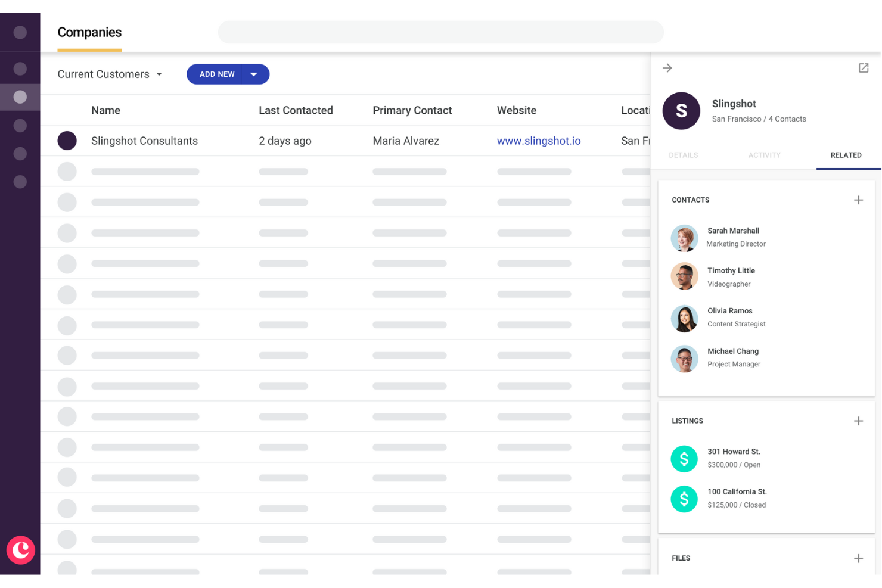Visit the www.slingshot.io website link
Viewport: 882px width, 588px height.
click(539, 141)
